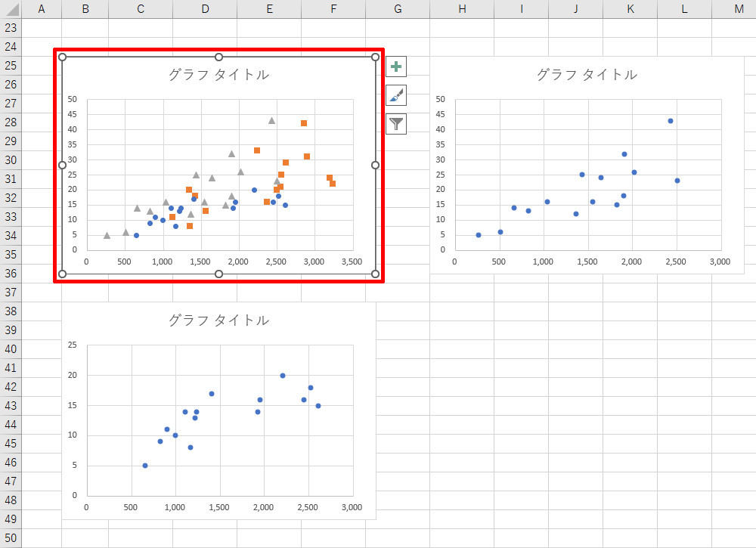The width and height of the screenshot is (756, 548).
Task: Click the title of the chart with 25 y-axis maximum
Action: 218,320
